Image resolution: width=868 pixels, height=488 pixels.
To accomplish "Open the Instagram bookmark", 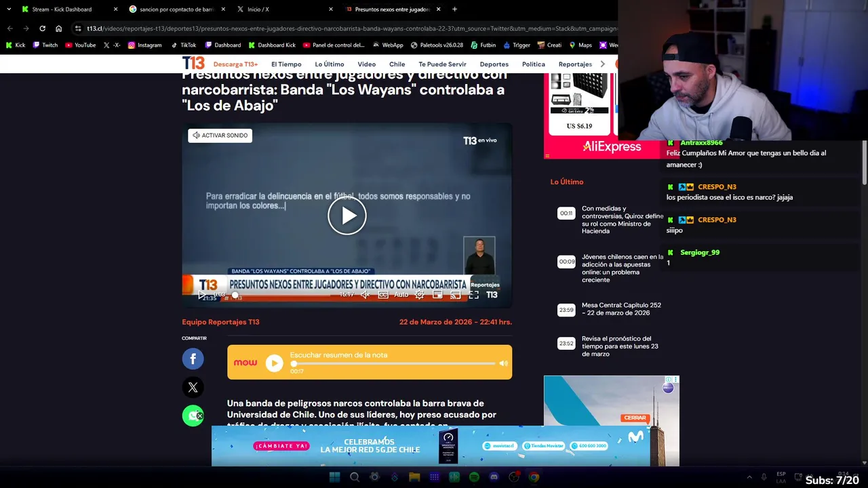I will coord(145,45).
